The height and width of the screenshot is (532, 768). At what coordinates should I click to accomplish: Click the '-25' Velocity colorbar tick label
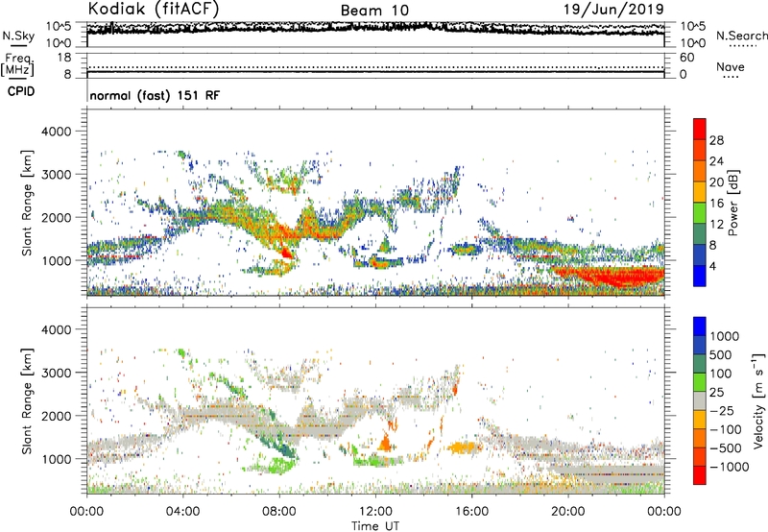(722, 411)
